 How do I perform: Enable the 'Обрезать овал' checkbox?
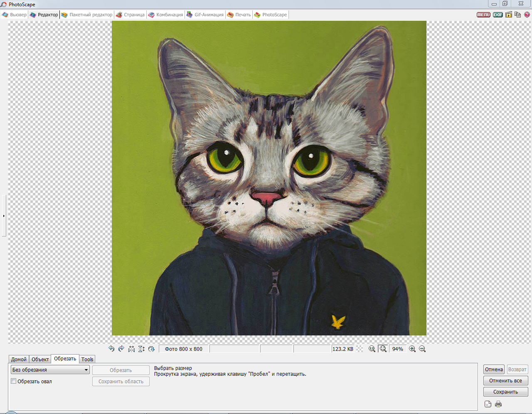(x=14, y=381)
